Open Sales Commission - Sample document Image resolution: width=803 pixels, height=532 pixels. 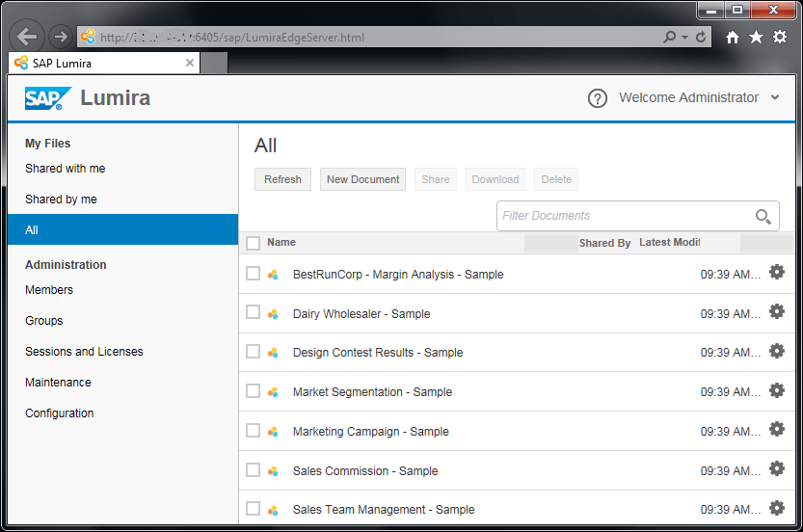(x=365, y=470)
